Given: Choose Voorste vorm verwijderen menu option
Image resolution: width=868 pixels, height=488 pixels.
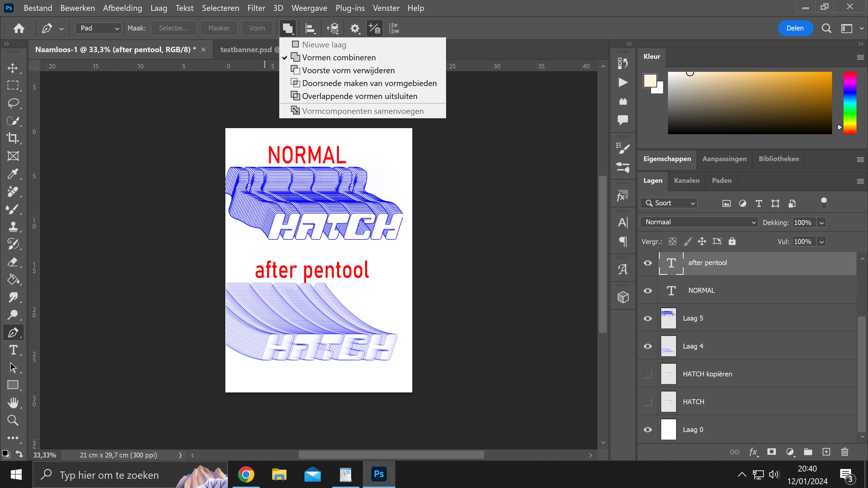Looking at the screenshot, I should [348, 70].
